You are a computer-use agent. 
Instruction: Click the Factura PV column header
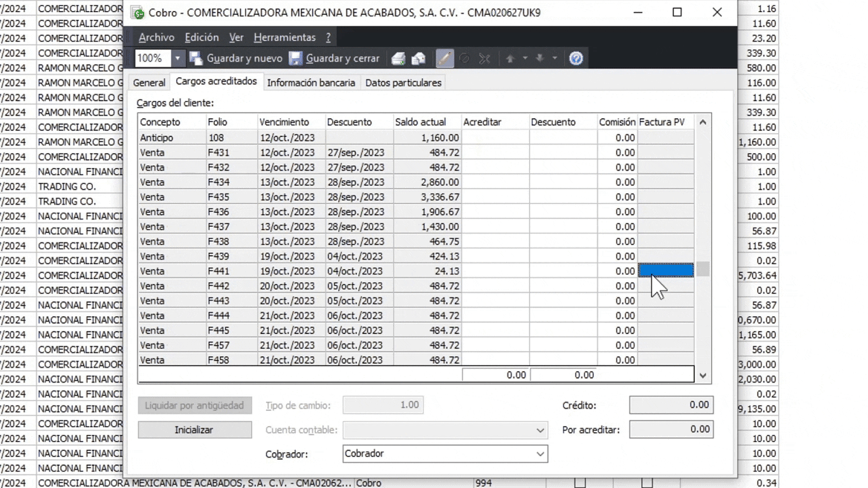coord(665,122)
